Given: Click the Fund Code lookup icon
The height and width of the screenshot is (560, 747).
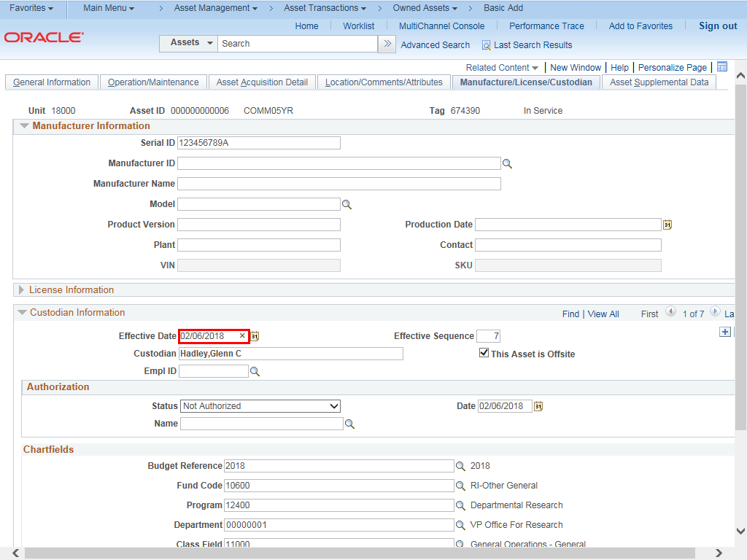Looking at the screenshot, I should (460, 486).
